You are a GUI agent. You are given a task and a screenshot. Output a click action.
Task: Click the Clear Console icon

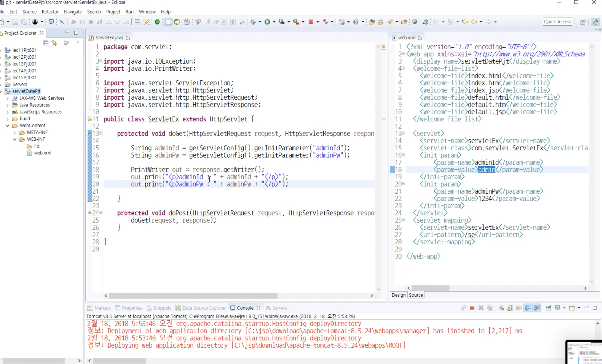[x=501, y=308]
